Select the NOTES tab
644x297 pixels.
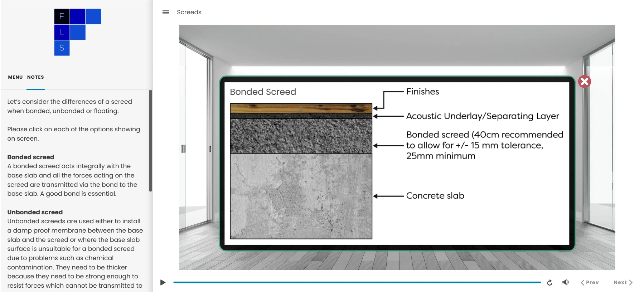35,77
